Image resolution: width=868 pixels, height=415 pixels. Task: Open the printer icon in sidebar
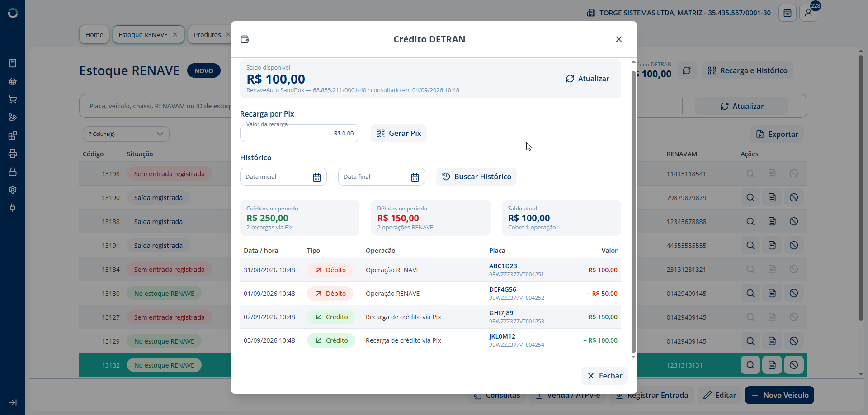[13, 154]
